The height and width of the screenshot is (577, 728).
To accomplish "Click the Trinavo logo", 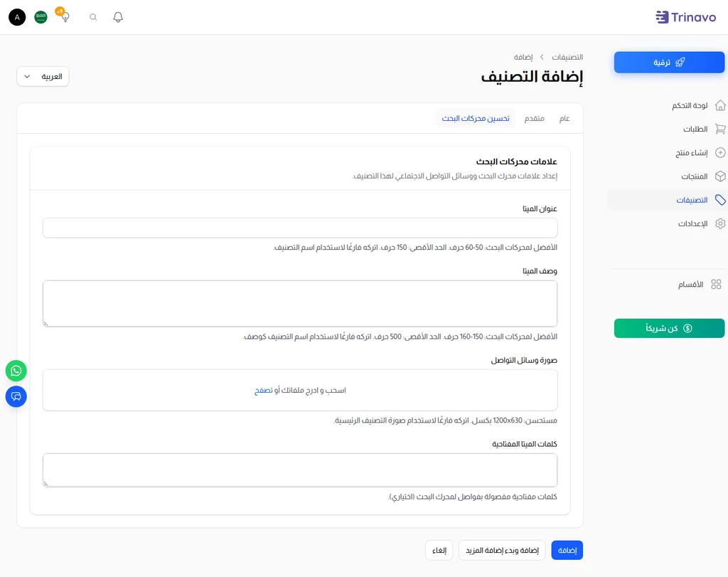I will point(686,17).
